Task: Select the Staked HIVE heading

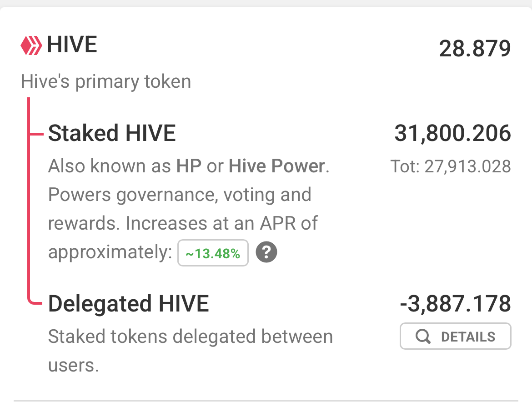Action: coord(112,134)
